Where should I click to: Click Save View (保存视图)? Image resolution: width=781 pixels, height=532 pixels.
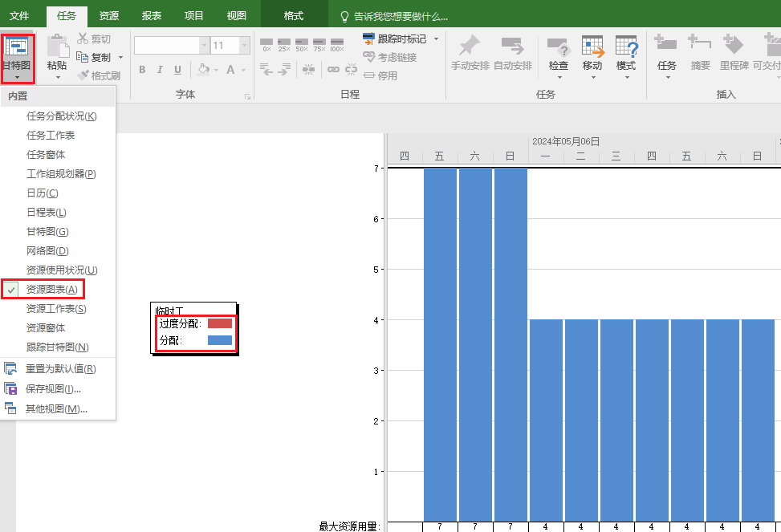tap(59, 389)
